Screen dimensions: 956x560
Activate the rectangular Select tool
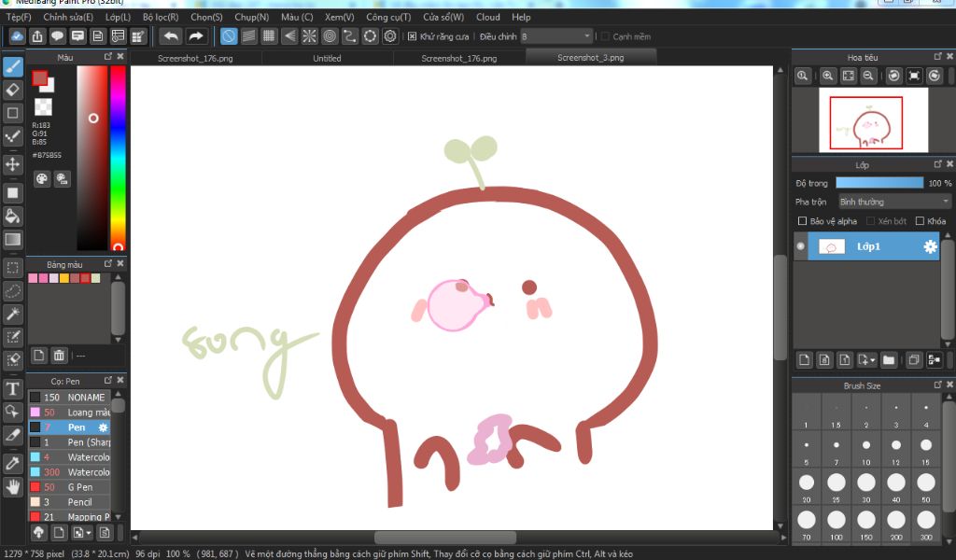coord(13,268)
